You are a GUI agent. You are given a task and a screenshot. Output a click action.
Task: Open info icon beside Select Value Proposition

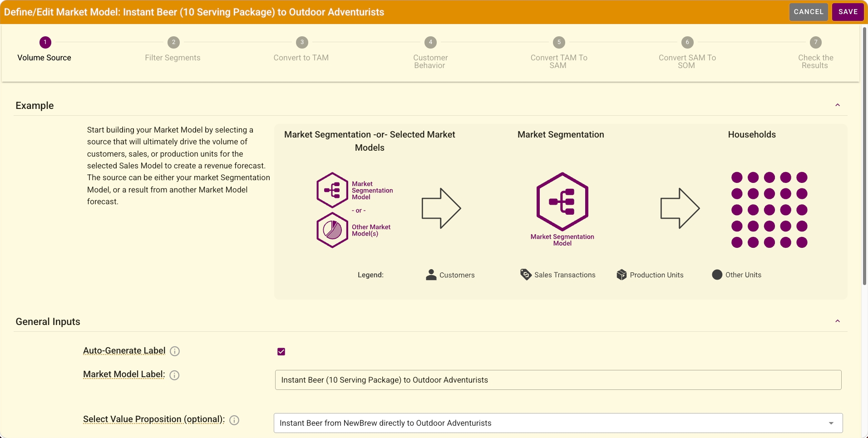[x=234, y=420]
